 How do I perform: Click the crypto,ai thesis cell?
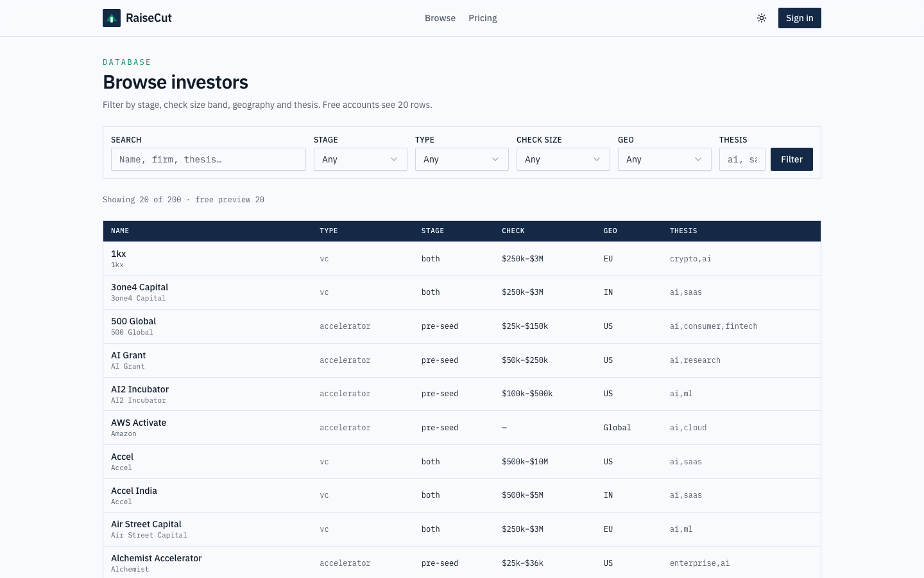(x=690, y=259)
